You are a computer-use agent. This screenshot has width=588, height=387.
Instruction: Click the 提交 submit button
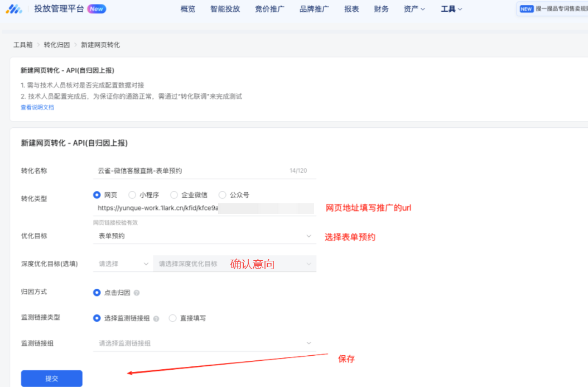51,378
